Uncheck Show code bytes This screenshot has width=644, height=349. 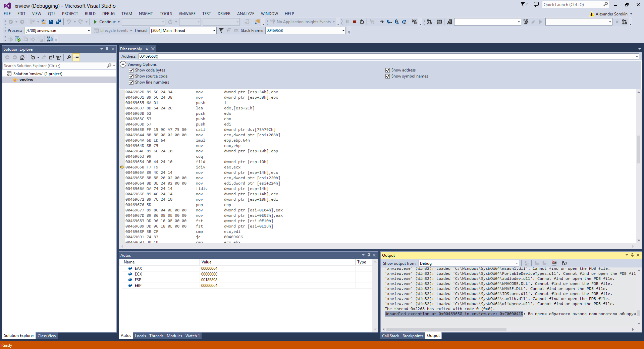point(131,70)
